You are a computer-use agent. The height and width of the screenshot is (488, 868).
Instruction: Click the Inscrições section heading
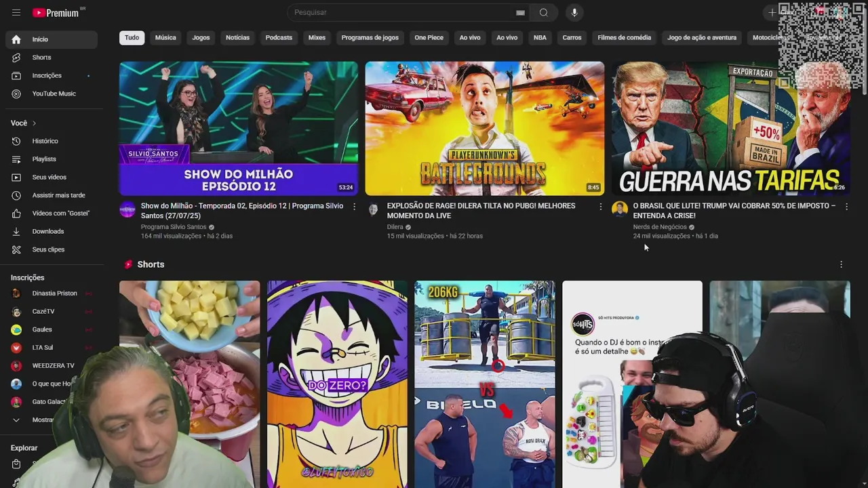(x=27, y=278)
